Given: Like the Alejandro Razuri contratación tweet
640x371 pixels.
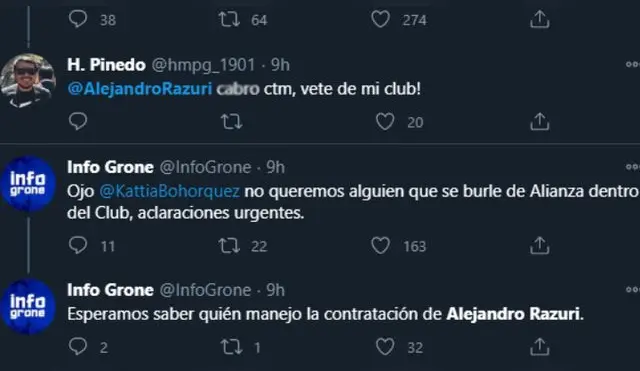Looking at the screenshot, I should click(x=385, y=347).
